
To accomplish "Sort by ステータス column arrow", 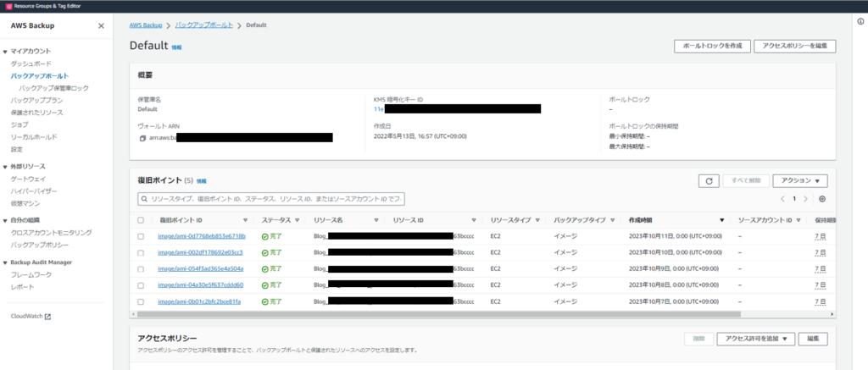I will pyautogui.click(x=298, y=220).
